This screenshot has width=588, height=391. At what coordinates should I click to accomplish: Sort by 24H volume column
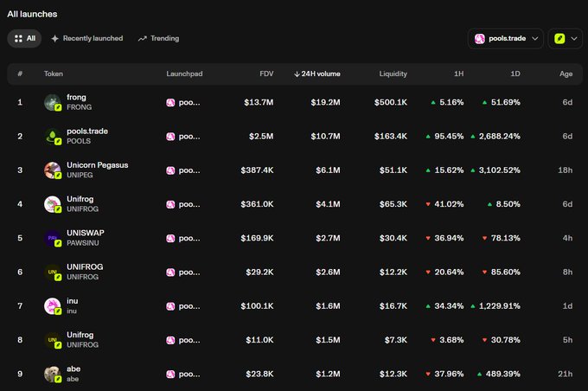(317, 74)
